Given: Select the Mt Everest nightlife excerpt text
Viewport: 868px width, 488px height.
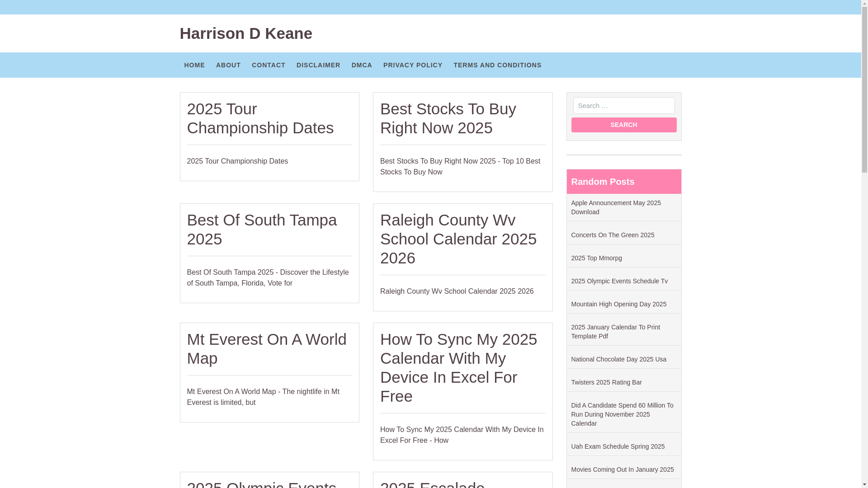Looking at the screenshot, I should [x=263, y=397].
